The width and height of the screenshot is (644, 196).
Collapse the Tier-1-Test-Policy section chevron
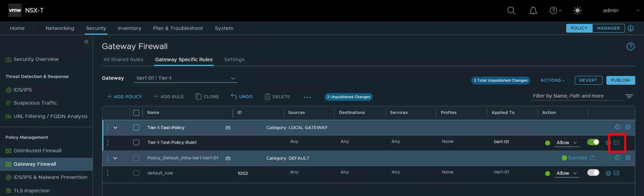click(x=116, y=128)
